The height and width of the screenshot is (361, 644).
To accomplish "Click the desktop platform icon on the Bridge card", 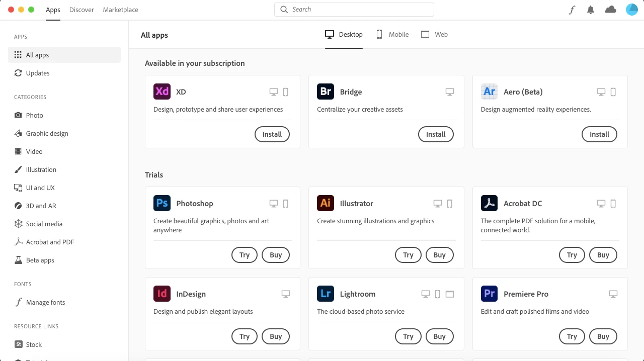I will click(x=450, y=92).
